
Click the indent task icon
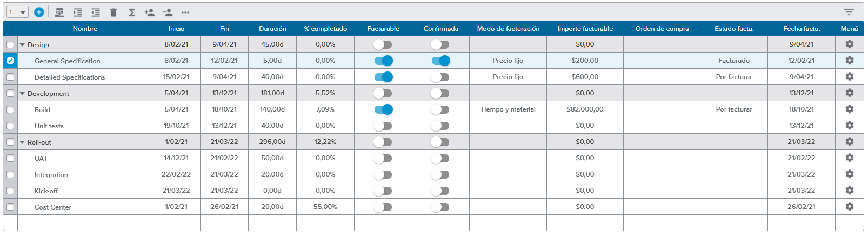click(78, 12)
